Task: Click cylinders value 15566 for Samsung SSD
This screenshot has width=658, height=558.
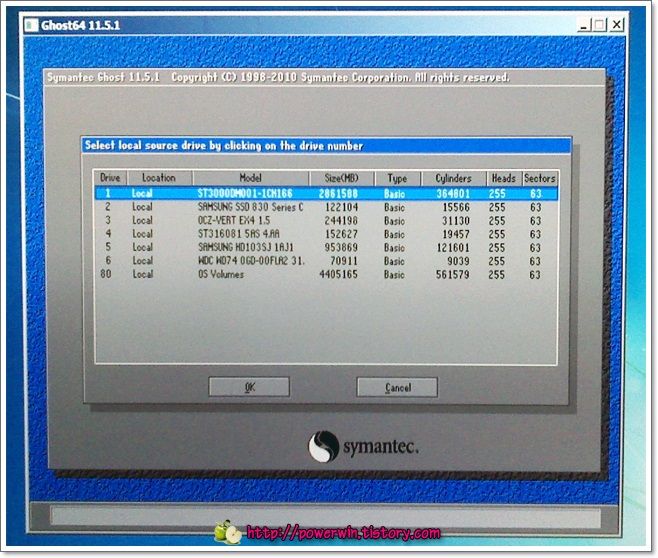Action: pos(456,207)
